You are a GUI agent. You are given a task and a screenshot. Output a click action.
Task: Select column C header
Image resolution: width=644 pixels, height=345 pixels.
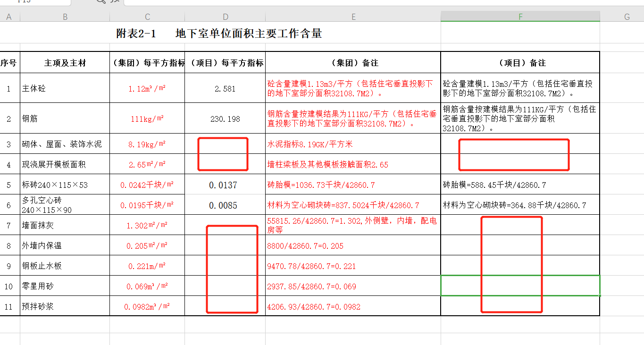(147, 17)
